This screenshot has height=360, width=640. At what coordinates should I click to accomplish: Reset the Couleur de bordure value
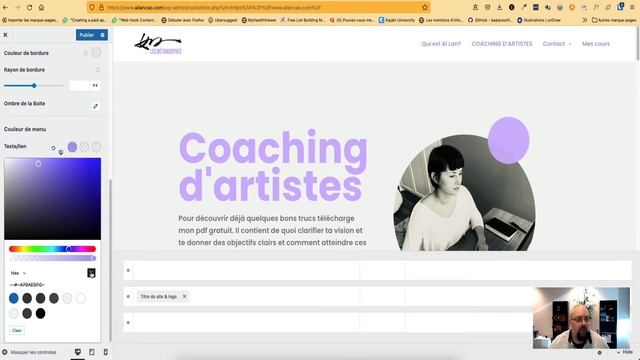(x=85, y=53)
